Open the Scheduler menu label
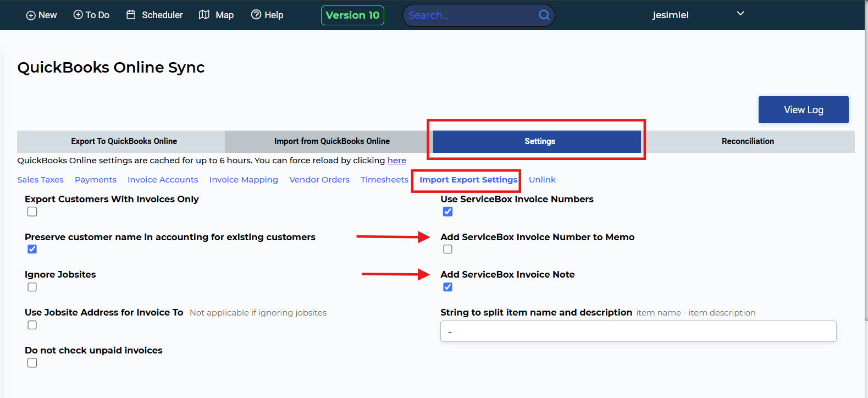868x398 pixels. click(162, 15)
